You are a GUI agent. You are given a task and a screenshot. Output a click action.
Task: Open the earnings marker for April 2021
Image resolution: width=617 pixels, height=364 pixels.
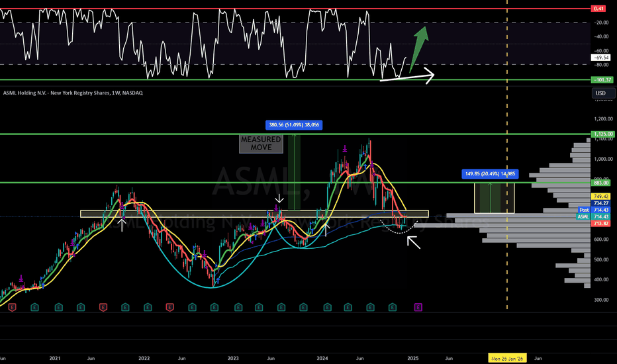(81, 307)
